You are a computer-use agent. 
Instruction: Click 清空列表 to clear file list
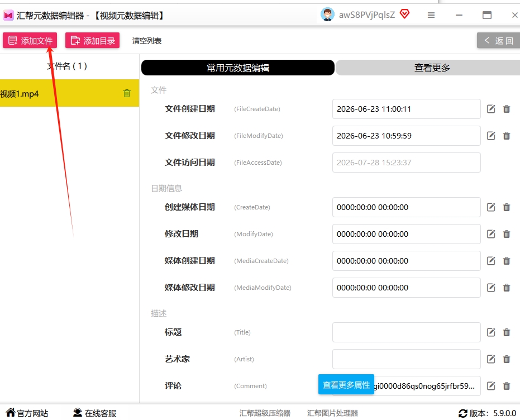tap(146, 41)
